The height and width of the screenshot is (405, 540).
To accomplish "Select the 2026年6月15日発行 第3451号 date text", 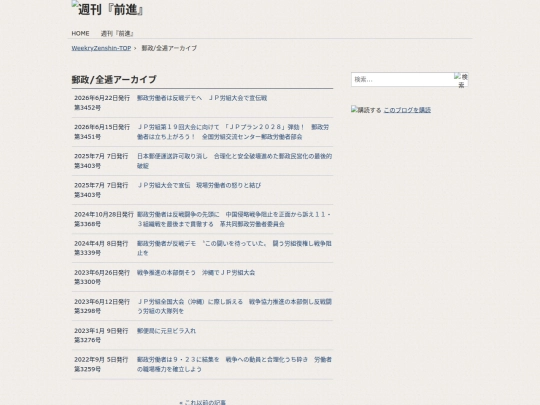I will [x=102, y=132].
